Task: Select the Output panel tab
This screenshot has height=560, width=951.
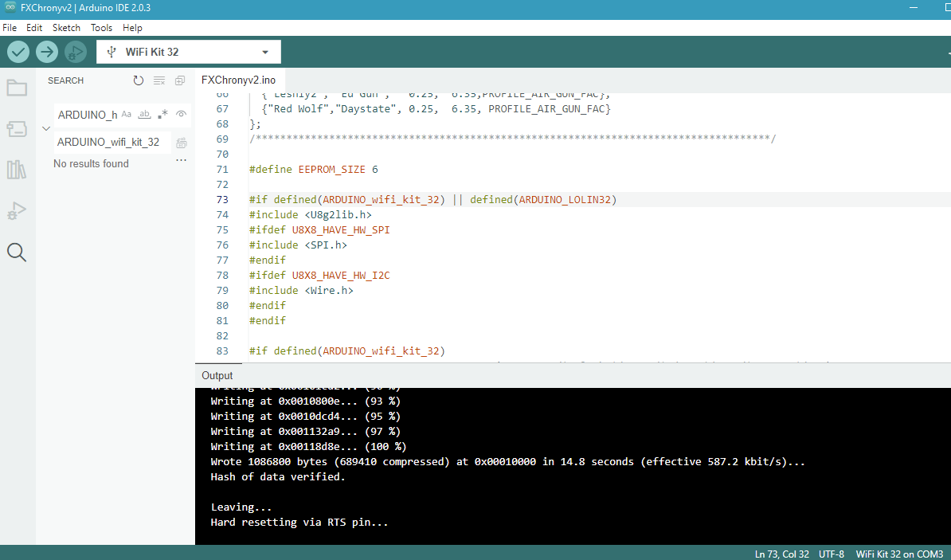Action: (x=217, y=375)
